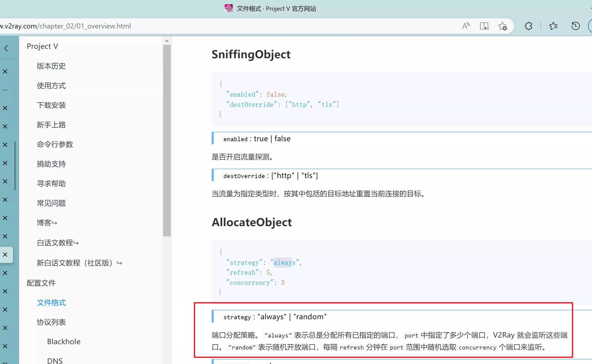Open the Favorites list icon
Screen dimensions: 592x364
(x=553, y=26)
